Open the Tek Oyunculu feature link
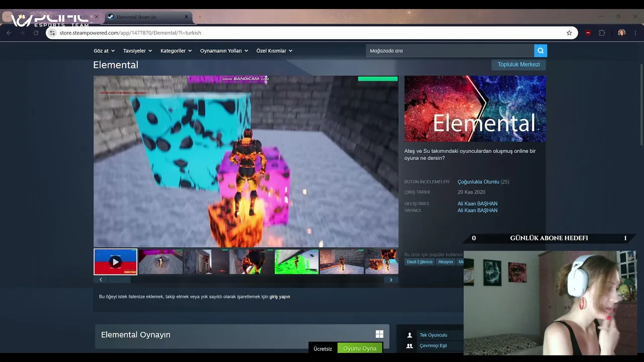644x362 pixels. pyautogui.click(x=433, y=335)
